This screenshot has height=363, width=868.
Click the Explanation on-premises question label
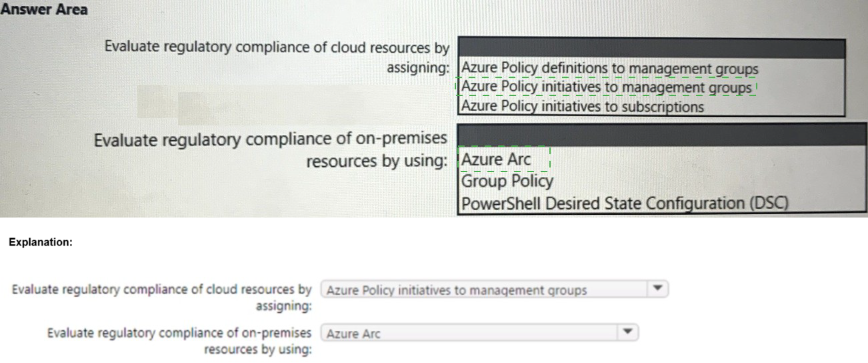click(x=179, y=332)
